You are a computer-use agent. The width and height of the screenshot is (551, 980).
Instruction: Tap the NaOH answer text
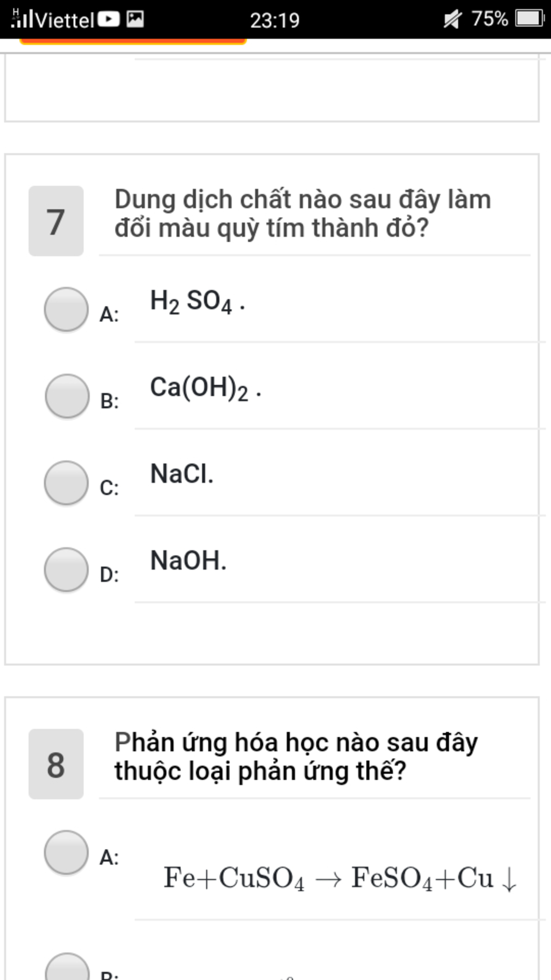[x=188, y=561]
